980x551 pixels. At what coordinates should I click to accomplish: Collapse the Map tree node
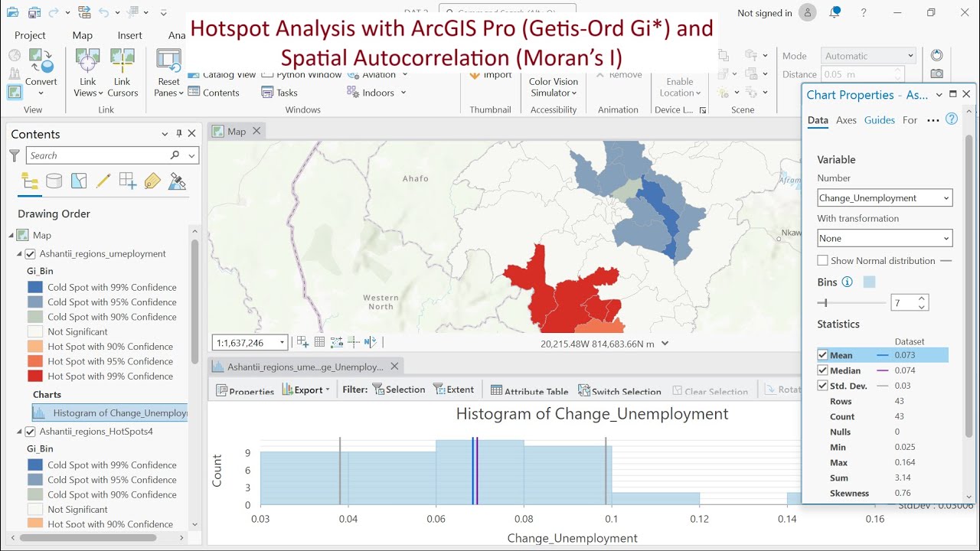11,236
